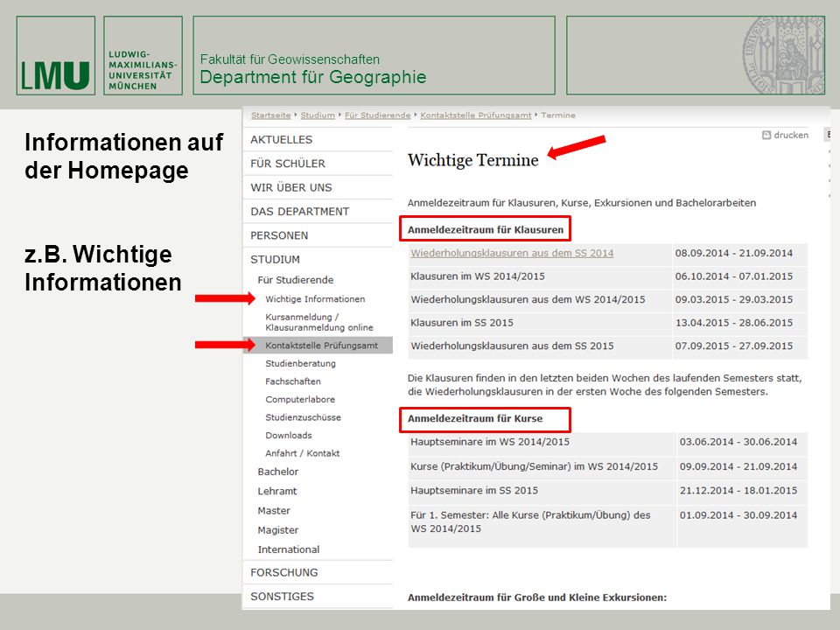Click date 13.04.2015 - 28.06.2015
Image resolution: width=840 pixels, height=630 pixels.
(734, 323)
